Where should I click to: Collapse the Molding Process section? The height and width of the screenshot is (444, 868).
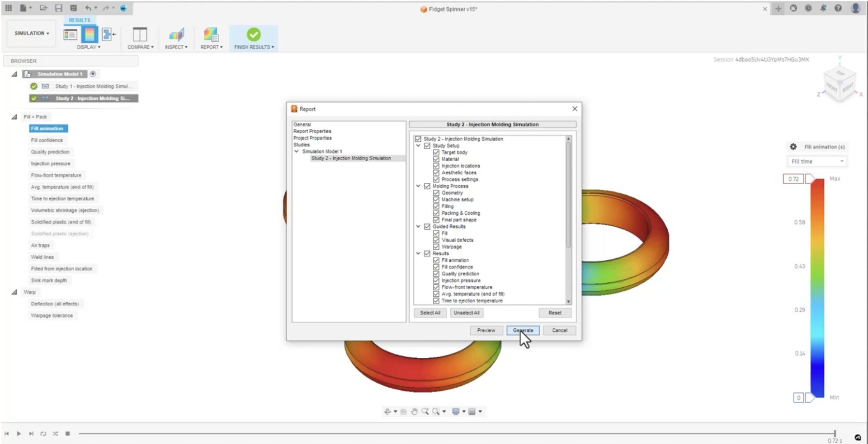coord(418,186)
